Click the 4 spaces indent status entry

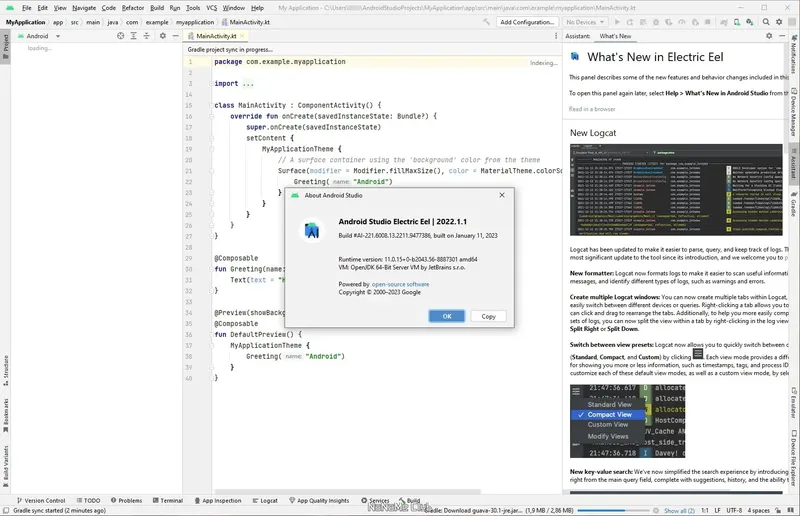(x=758, y=510)
